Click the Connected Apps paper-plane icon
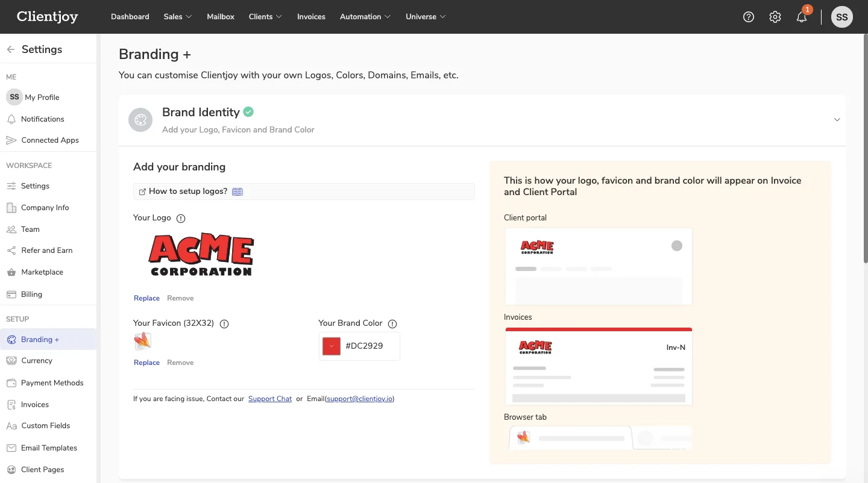 11,140
